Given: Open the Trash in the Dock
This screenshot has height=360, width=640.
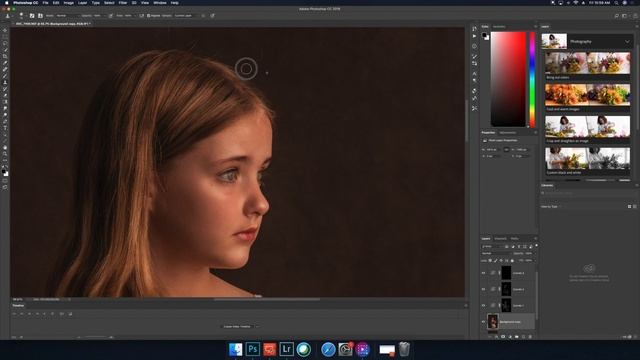Looking at the screenshot, I should [404, 349].
